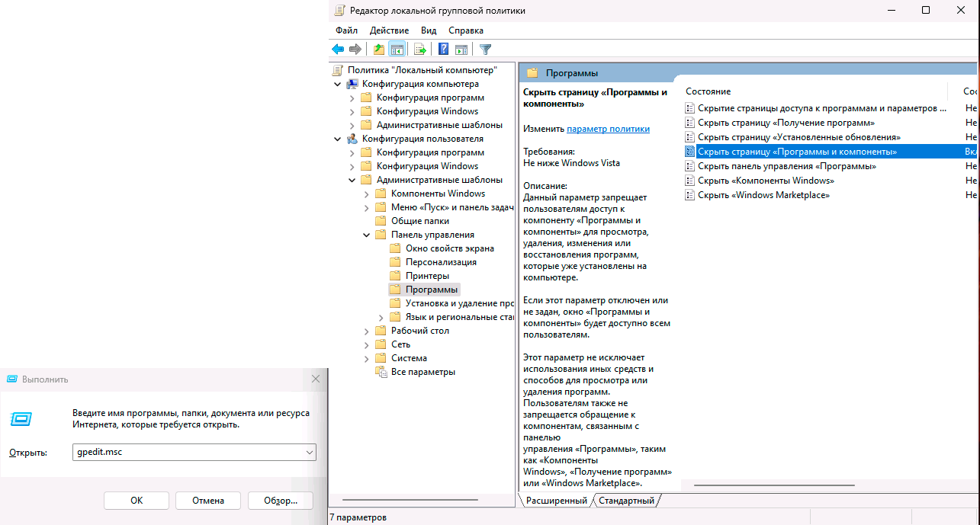The width and height of the screenshot is (980, 525).
Task: Click the Forward arrow in the toolbar
Action: coord(355,50)
